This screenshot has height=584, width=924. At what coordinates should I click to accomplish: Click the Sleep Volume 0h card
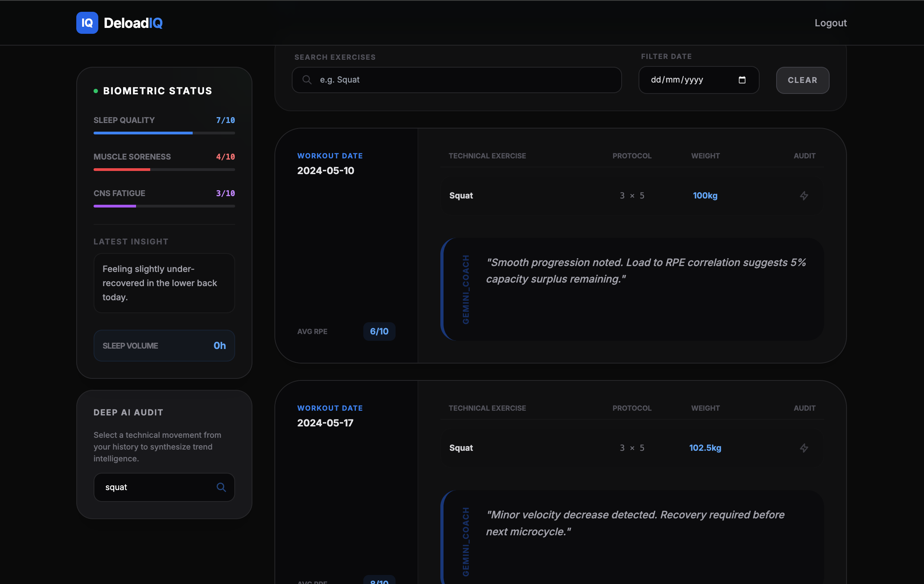click(x=164, y=346)
